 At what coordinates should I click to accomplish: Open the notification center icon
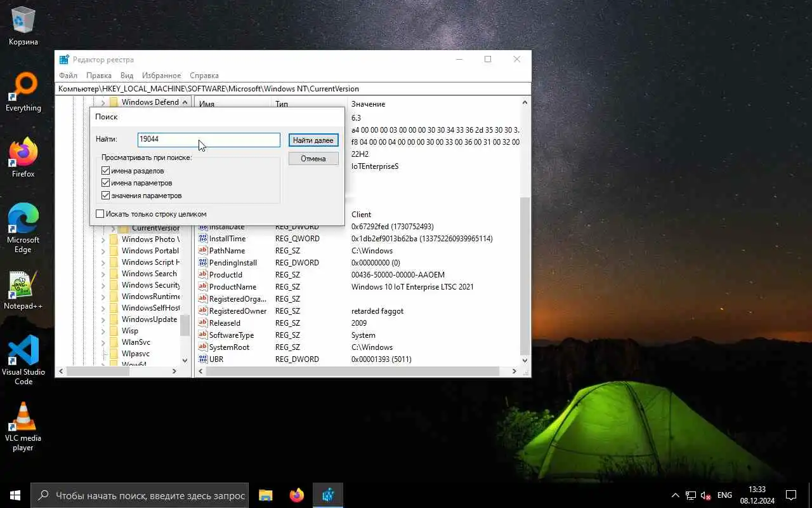791,495
